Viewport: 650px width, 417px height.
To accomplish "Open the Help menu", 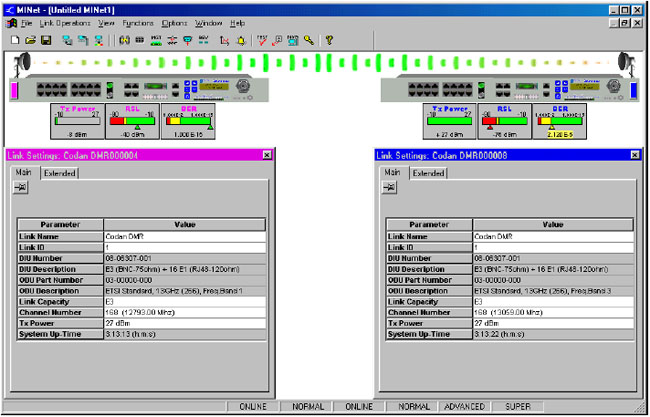I will pyautogui.click(x=238, y=24).
